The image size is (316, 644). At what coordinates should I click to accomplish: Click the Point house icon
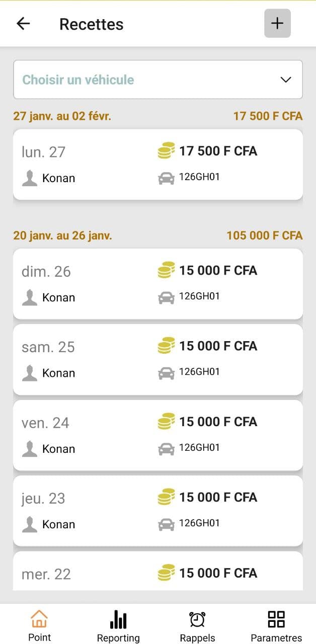(x=39, y=618)
